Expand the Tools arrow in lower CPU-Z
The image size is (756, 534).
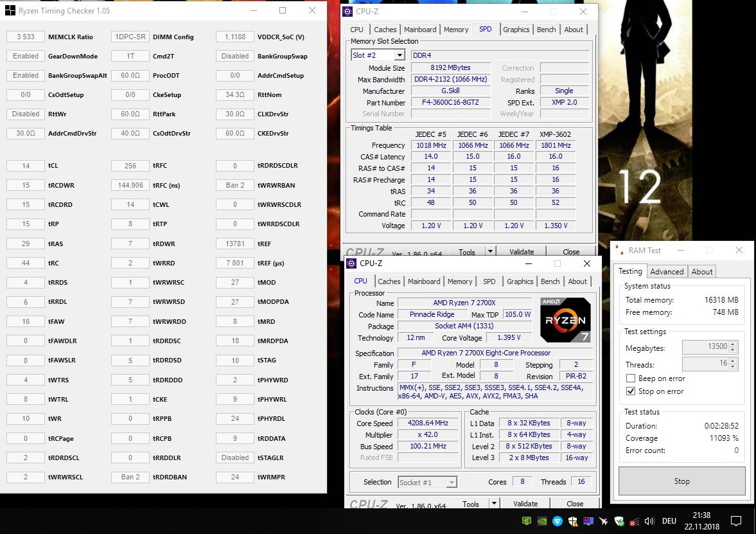(x=494, y=503)
